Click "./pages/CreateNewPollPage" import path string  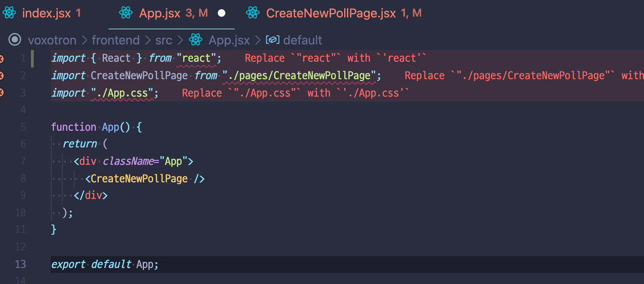tap(299, 76)
